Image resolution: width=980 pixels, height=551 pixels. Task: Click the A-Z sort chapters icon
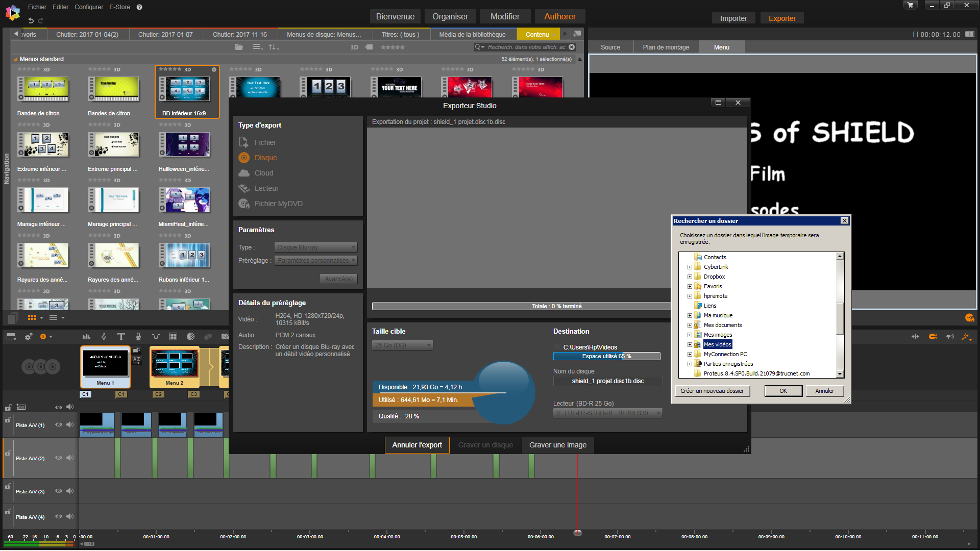click(x=137, y=360)
